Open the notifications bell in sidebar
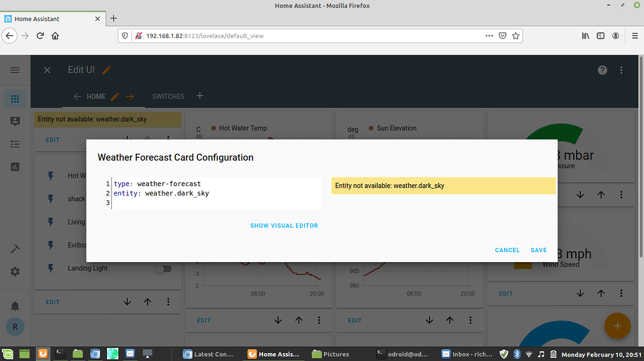The image size is (644, 361). (15, 306)
